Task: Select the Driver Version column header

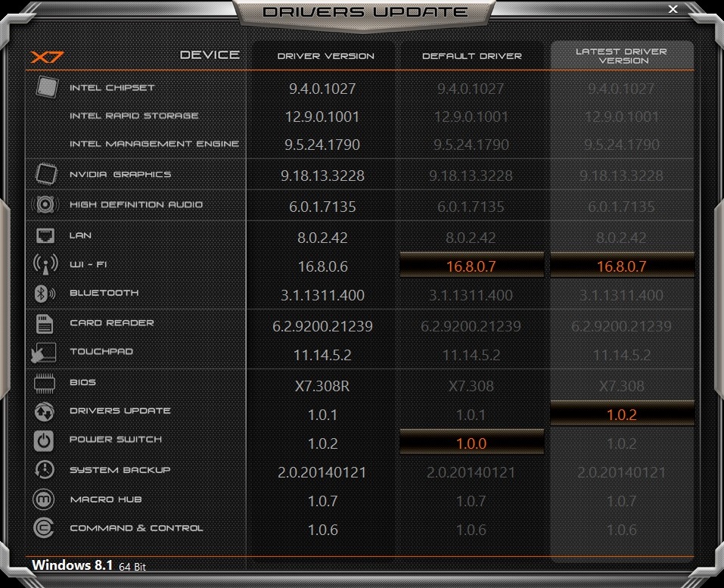Action: 325,56
